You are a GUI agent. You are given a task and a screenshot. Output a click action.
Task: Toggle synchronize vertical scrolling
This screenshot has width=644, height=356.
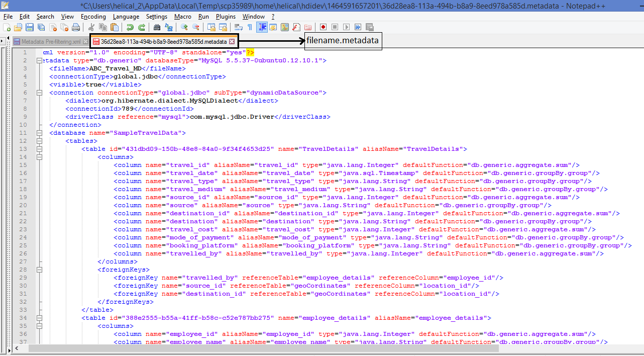[211, 27]
